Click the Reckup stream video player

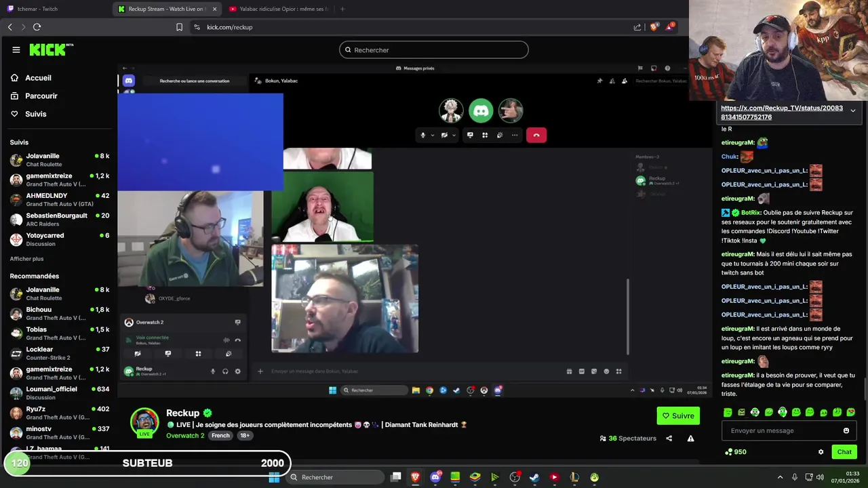point(414,230)
